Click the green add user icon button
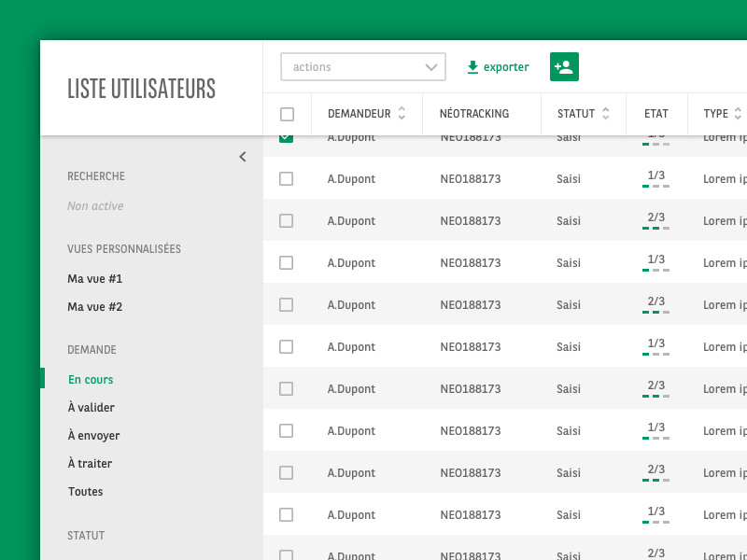Screen dimensions: 747x560 [x=564, y=66]
